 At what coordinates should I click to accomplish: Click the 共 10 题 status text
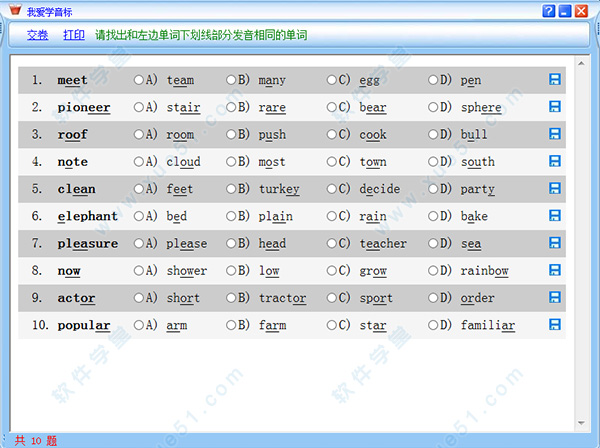pos(36,441)
